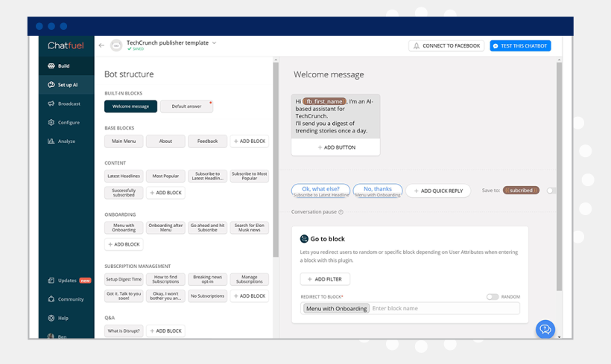
Task: Open the Set up AI section
Action: pos(66,84)
